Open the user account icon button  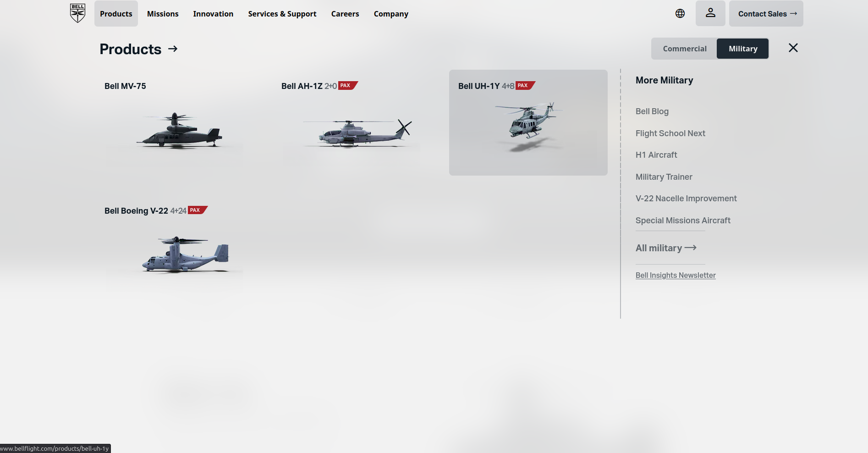[x=710, y=13]
